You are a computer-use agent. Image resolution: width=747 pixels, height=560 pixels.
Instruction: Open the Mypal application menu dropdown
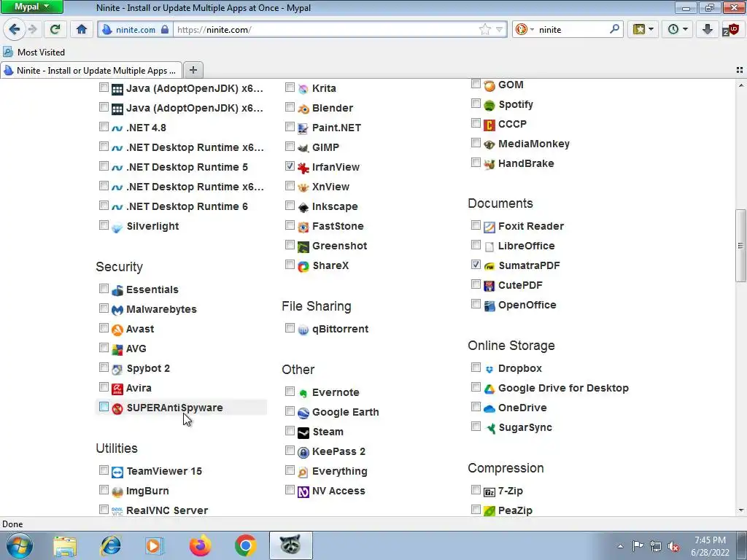pos(31,7)
